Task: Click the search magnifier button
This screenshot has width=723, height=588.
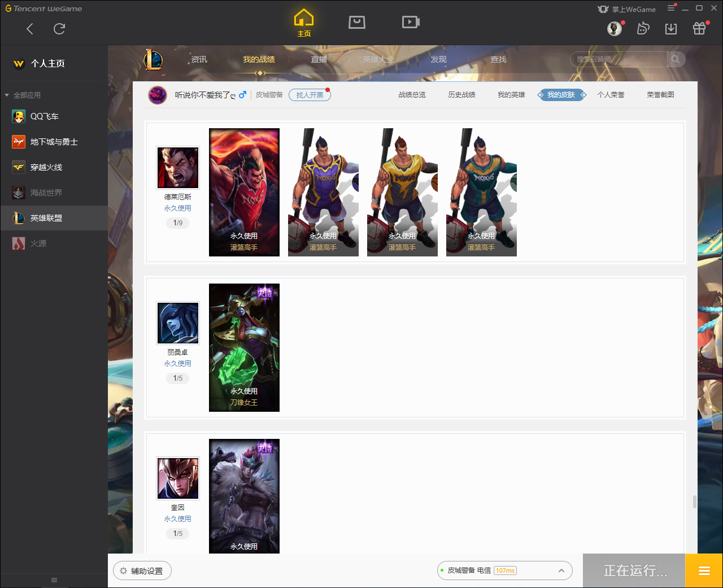Action: 676,59
